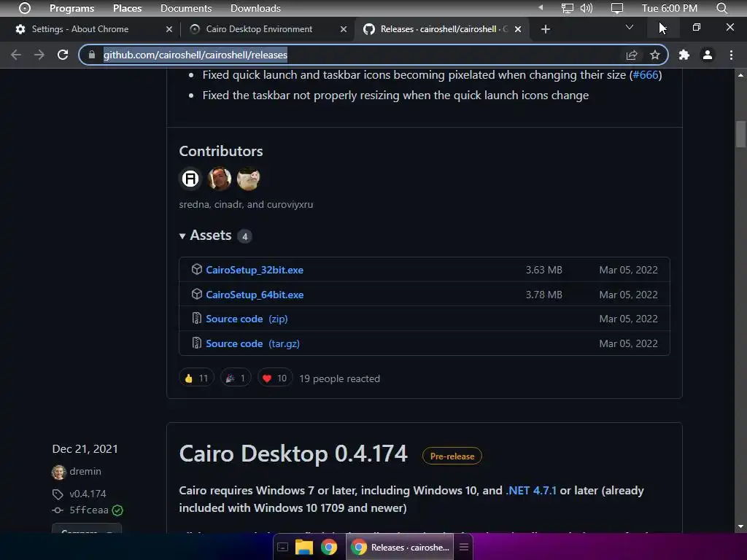Go back in Chrome history
This screenshot has width=747, height=560.
click(x=16, y=55)
